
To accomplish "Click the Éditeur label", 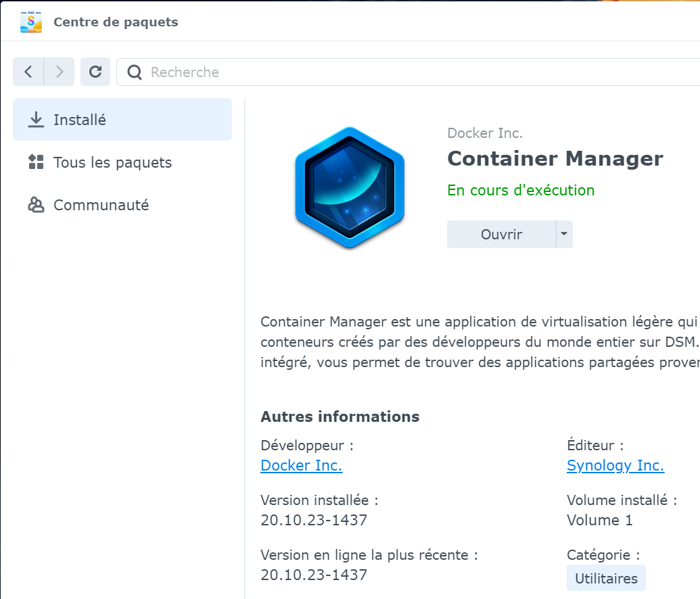I will [595, 446].
